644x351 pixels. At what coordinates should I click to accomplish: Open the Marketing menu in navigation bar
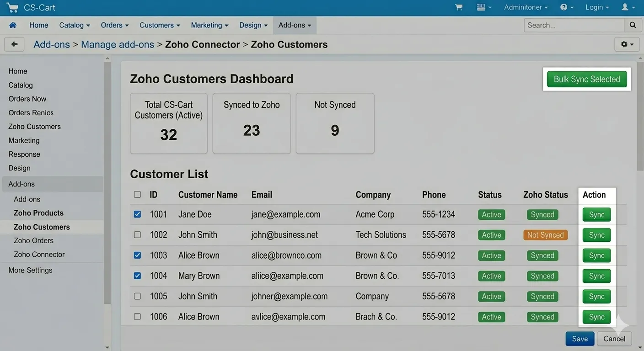[x=209, y=25]
